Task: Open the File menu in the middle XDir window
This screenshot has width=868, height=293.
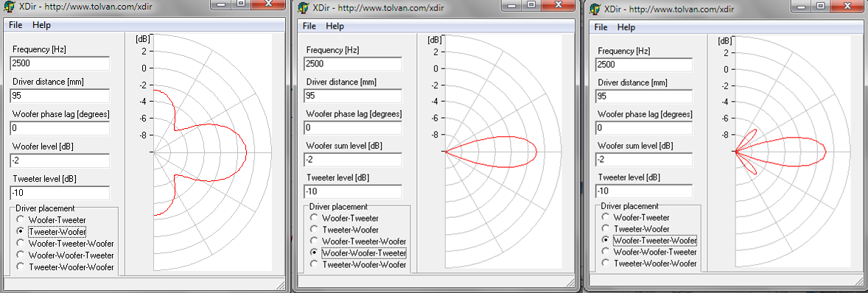Action: (x=309, y=26)
